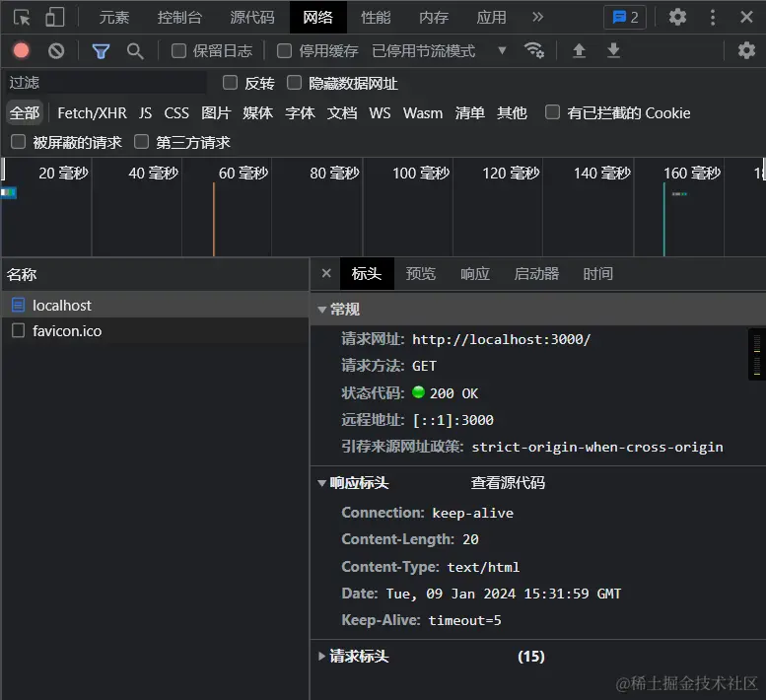Open the 源代码 tab
Viewport: 766px width, 700px height.
pyautogui.click(x=252, y=18)
